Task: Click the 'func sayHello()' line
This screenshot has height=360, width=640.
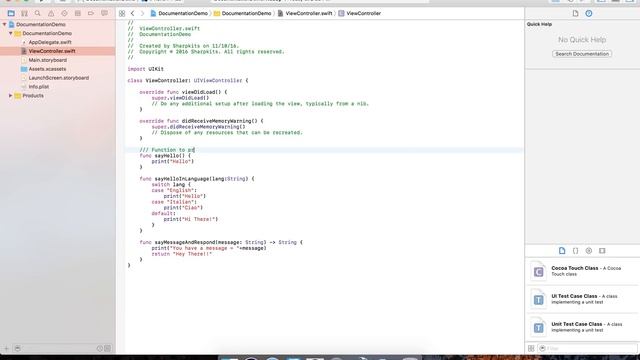Action: 165,156
